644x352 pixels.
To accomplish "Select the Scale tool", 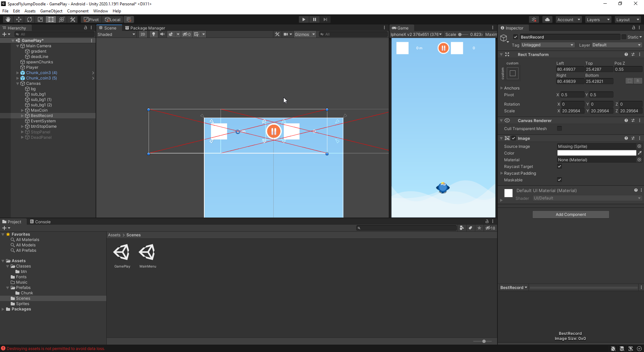I will click(x=40, y=19).
